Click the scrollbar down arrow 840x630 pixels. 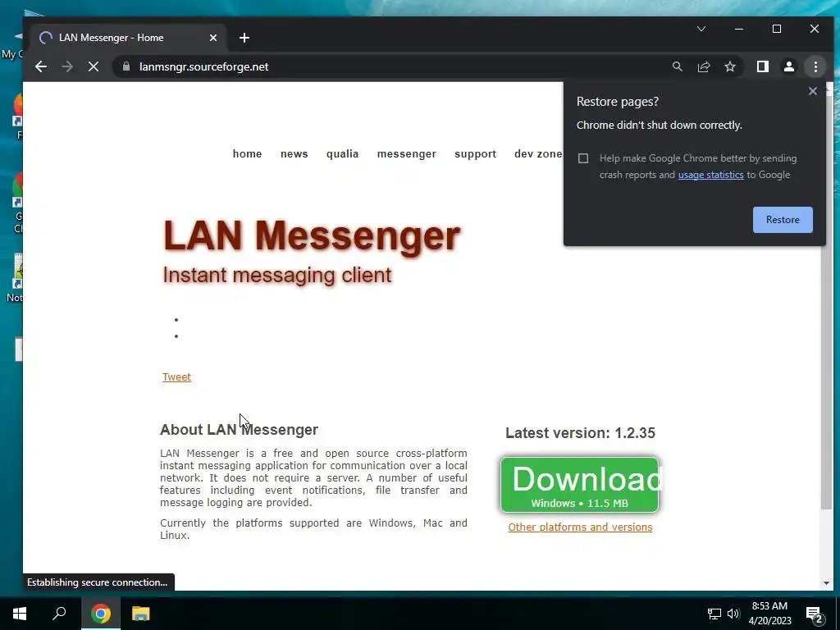pos(826,583)
